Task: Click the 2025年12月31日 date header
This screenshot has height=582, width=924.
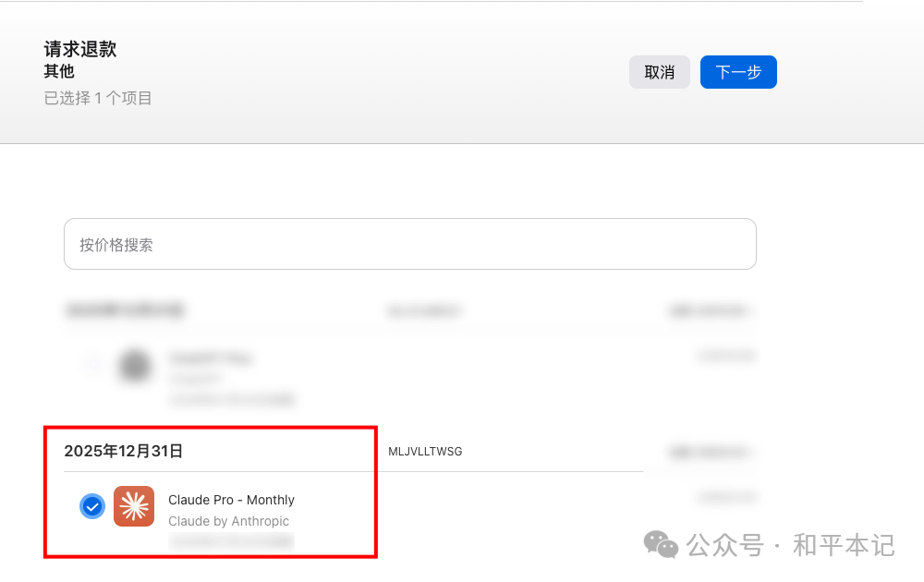Action: (123, 451)
